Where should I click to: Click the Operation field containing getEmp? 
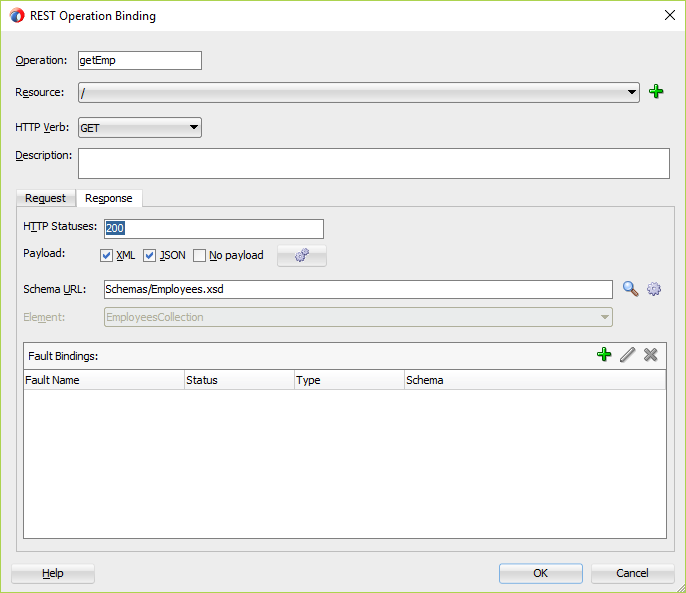coord(140,60)
